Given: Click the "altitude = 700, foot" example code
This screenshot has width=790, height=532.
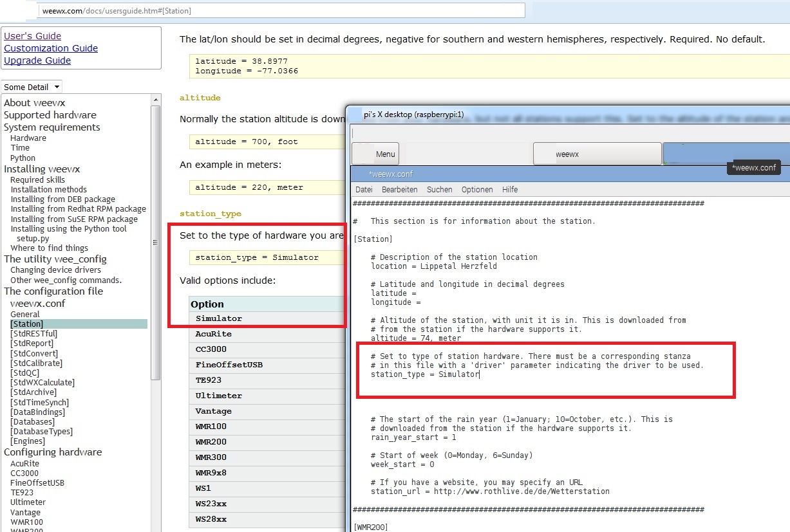Looking at the screenshot, I should pyautogui.click(x=247, y=142).
